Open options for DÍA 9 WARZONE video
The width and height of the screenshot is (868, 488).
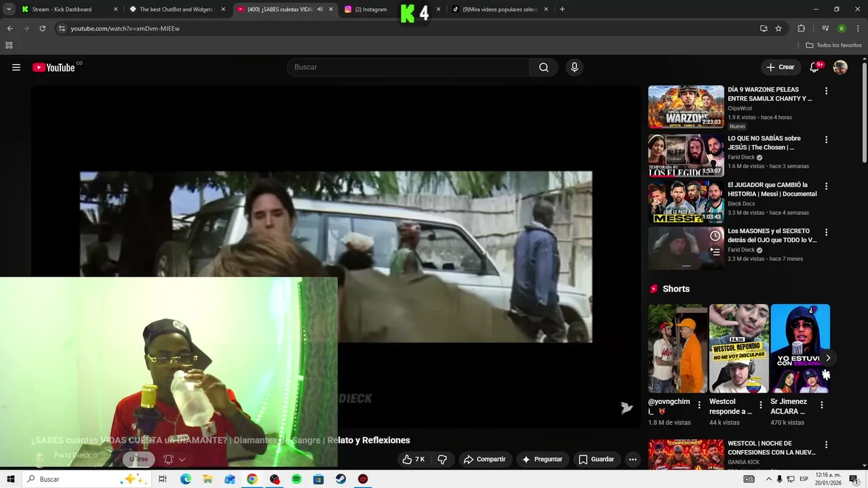pos(826,91)
